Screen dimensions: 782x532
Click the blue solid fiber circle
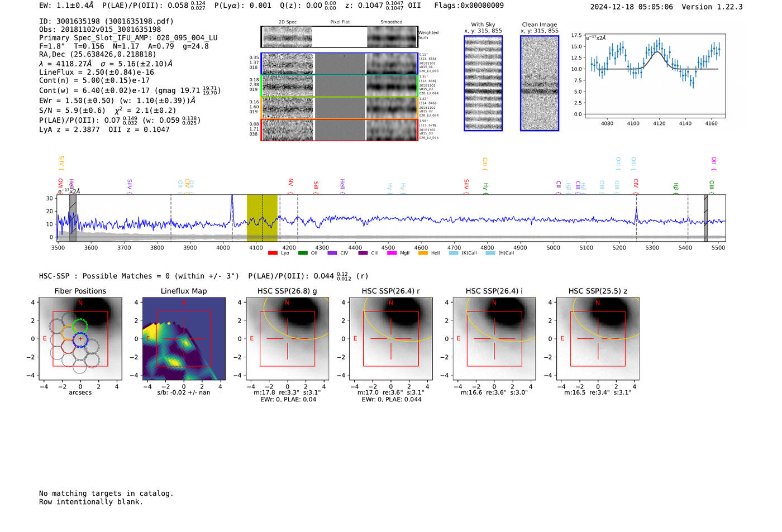pyautogui.click(x=80, y=339)
